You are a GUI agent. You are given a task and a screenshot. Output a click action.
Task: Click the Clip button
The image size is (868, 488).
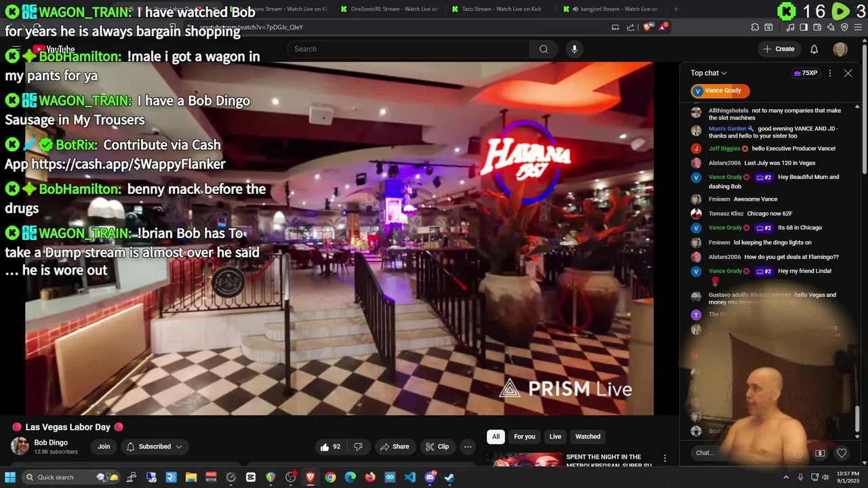437,447
